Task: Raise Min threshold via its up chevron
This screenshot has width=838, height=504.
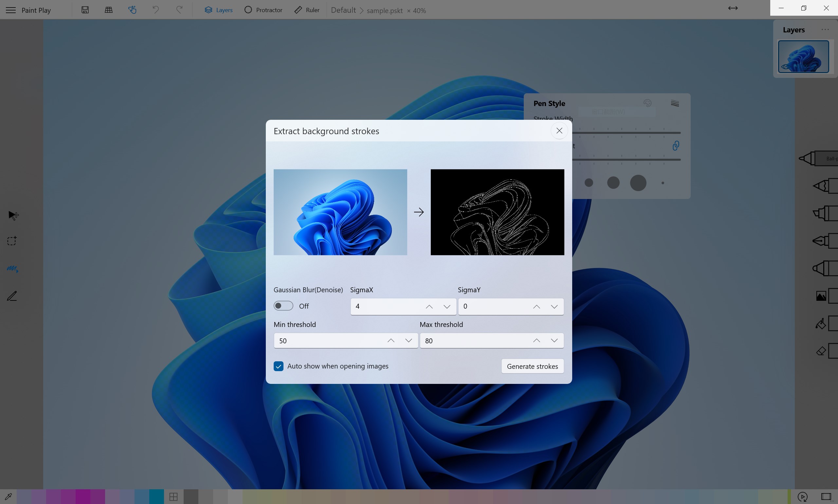Action: tap(391, 340)
